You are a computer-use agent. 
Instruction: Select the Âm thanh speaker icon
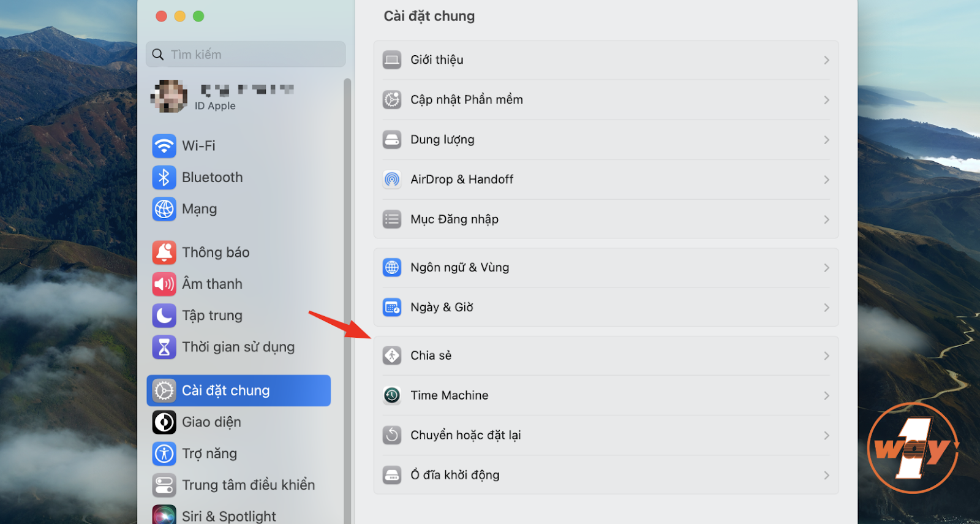click(164, 284)
